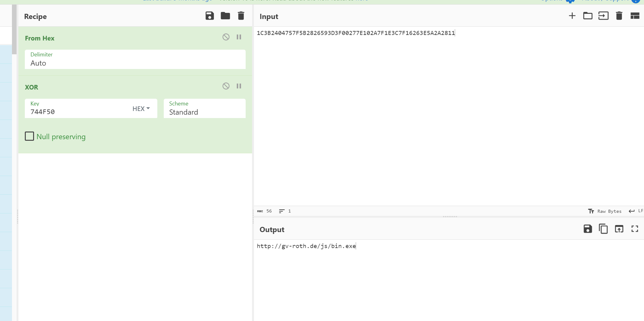Clear the recipe with trash icon
Screen dimensions: 644x321
(241, 16)
